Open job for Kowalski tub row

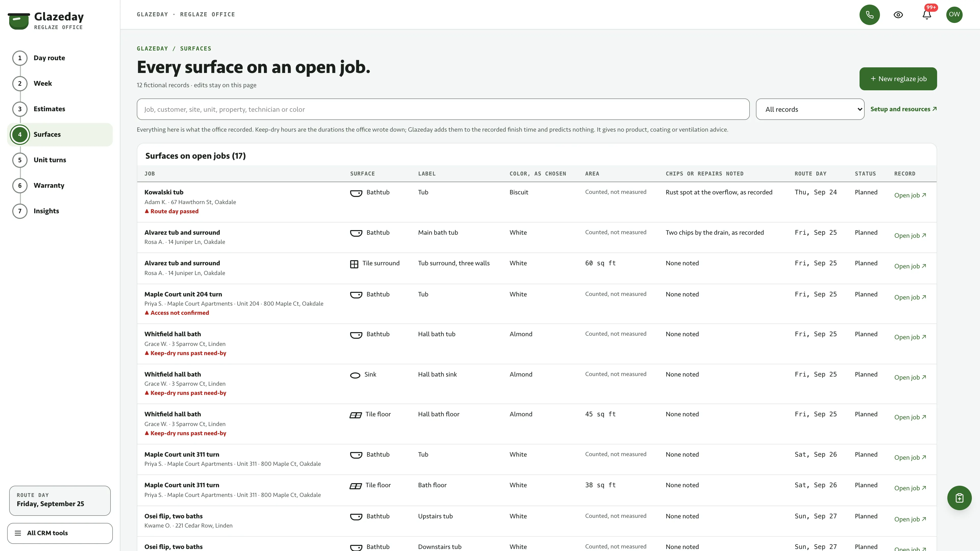pyautogui.click(x=910, y=195)
